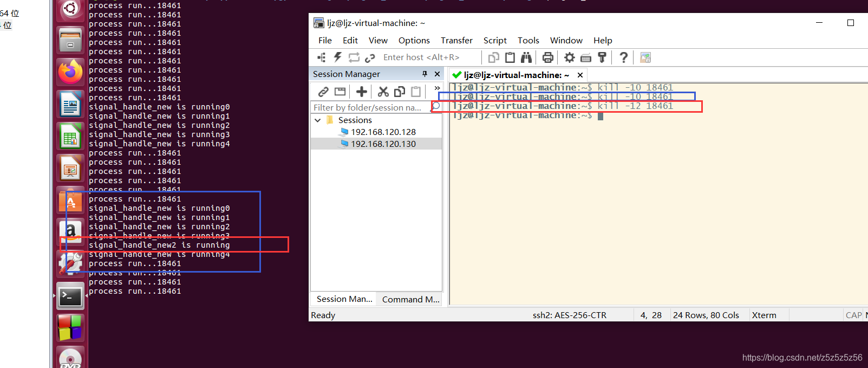Open the colored cubes app in dock
Screen dimensions: 868x368
(70, 328)
